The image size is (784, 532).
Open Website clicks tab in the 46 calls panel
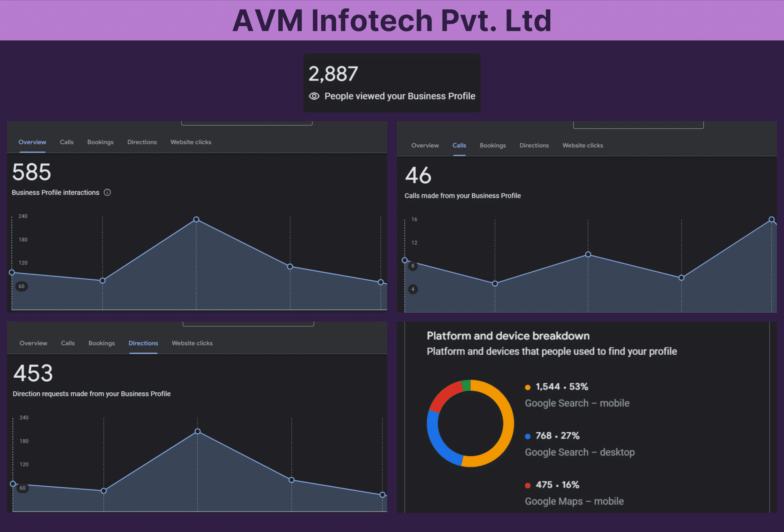[x=582, y=145]
